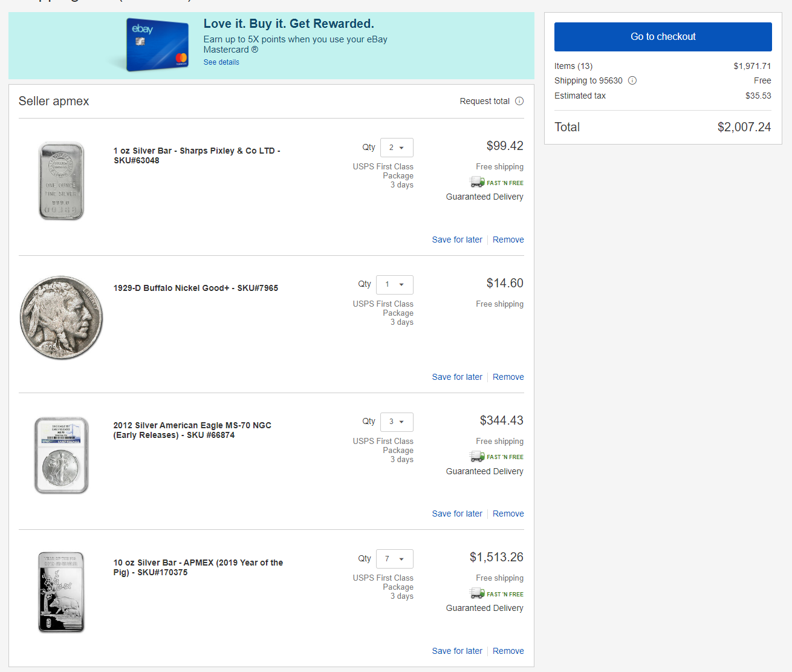The width and height of the screenshot is (792, 672).
Task: Click Fast 'N Free truck icon for Silver Eagle
Action: [478, 457]
